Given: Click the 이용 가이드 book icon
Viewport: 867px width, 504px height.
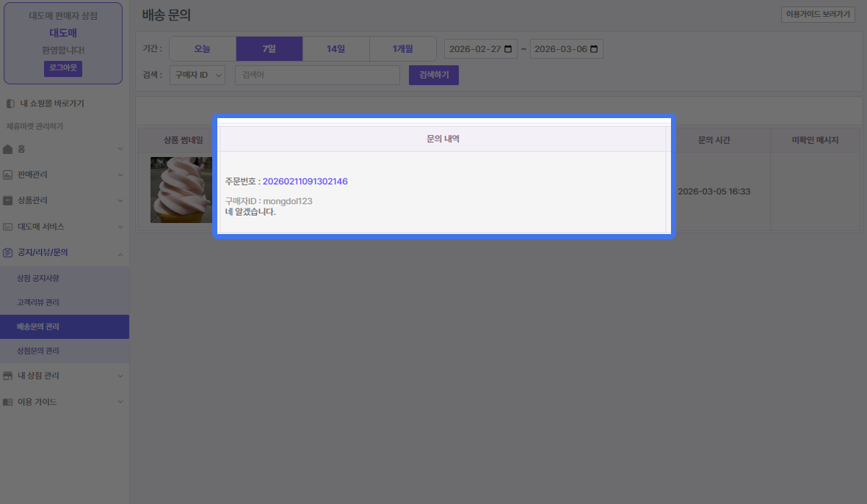Looking at the screenshot, I should (x=8, y=402).
